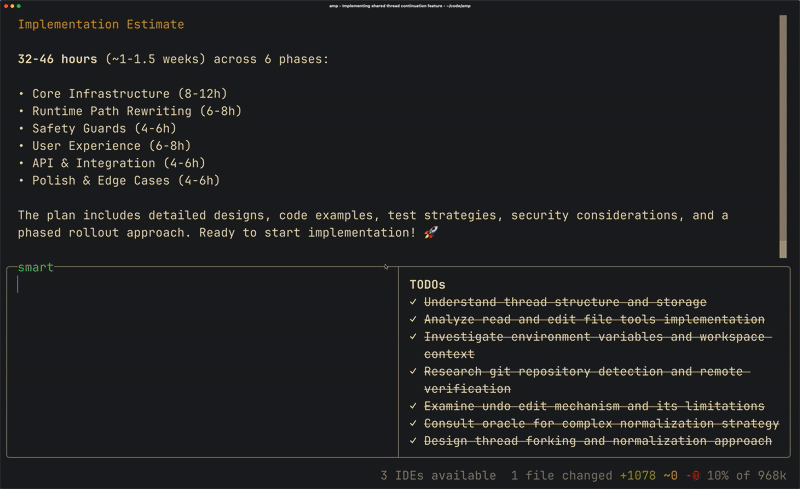
Task: Click '3 IDEs available' in the status bar
Action: coord(438,475)
